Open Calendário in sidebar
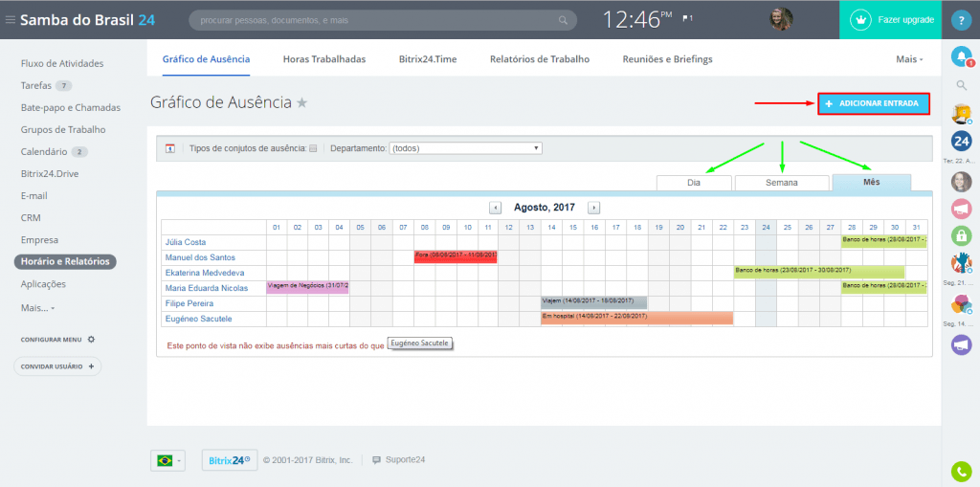The width and height of the screenshot is (980, 487). coord(44,151)
